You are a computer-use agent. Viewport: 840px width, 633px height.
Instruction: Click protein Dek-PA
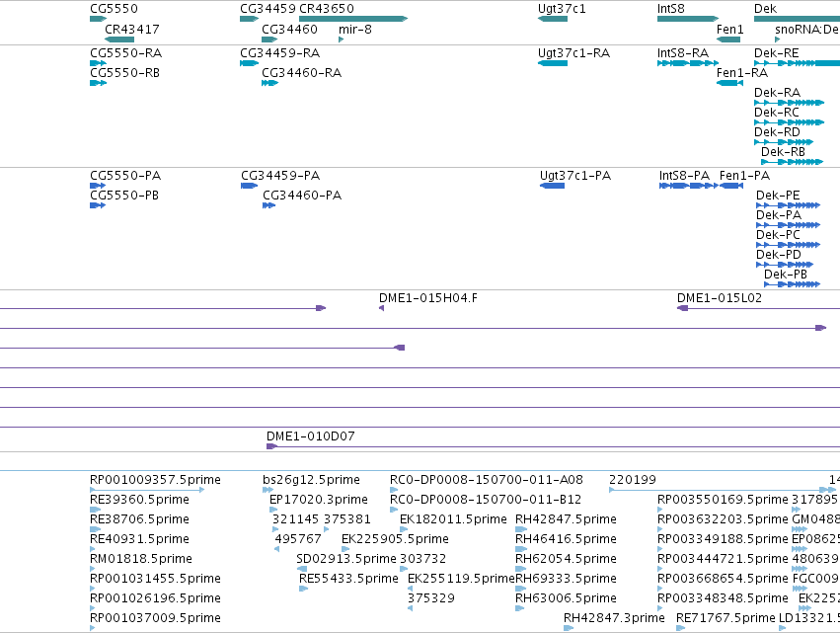(779, 215)
